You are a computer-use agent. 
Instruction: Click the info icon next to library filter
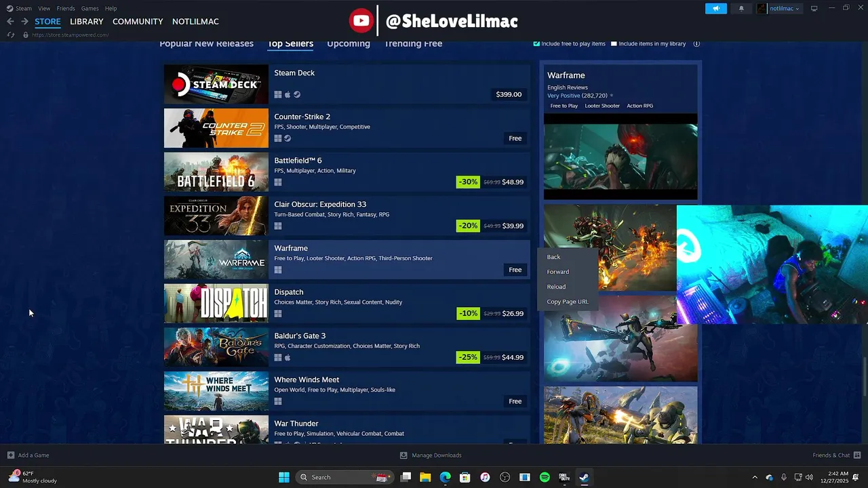(x=696, y=43)
